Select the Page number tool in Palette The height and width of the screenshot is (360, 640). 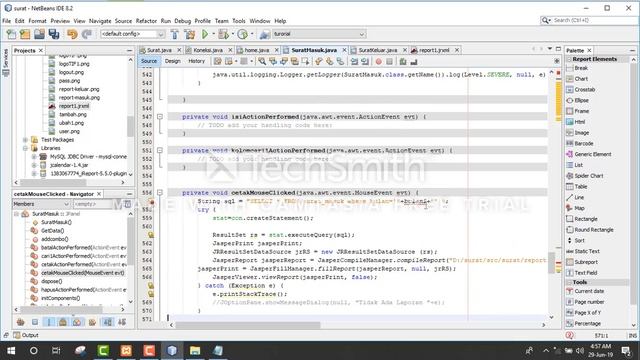[589, 302]
